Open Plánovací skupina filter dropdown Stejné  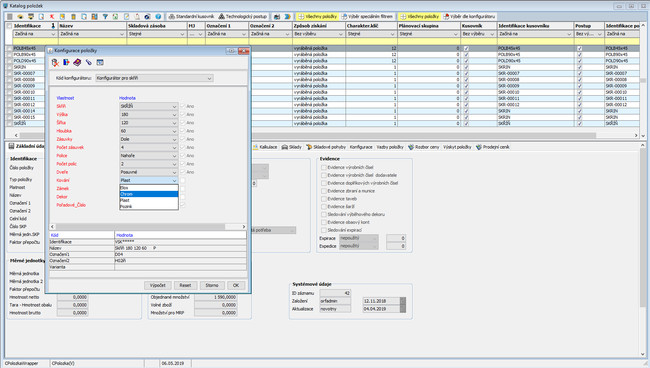pos(429,34)
